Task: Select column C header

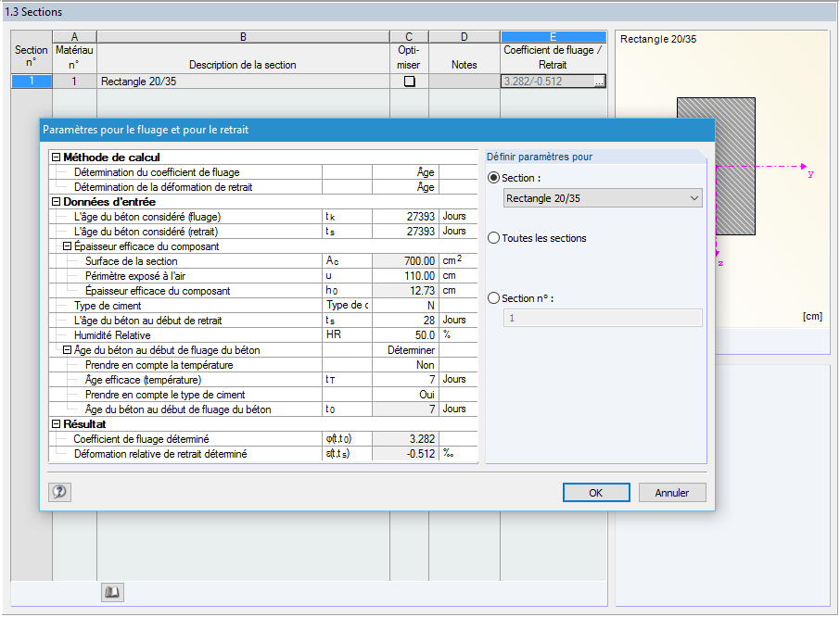Action: [409, 37]
